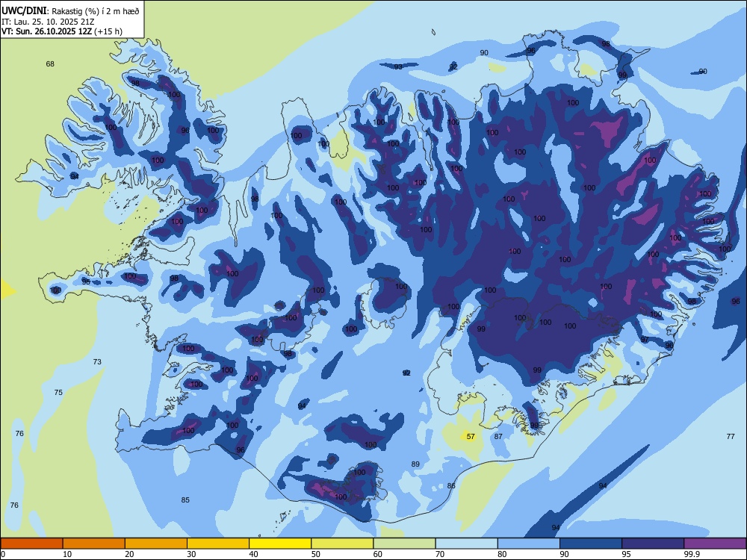Screen dimensions: 747x560
Task: Click the '89' humidity value on the map
Action: pos(415,464)
